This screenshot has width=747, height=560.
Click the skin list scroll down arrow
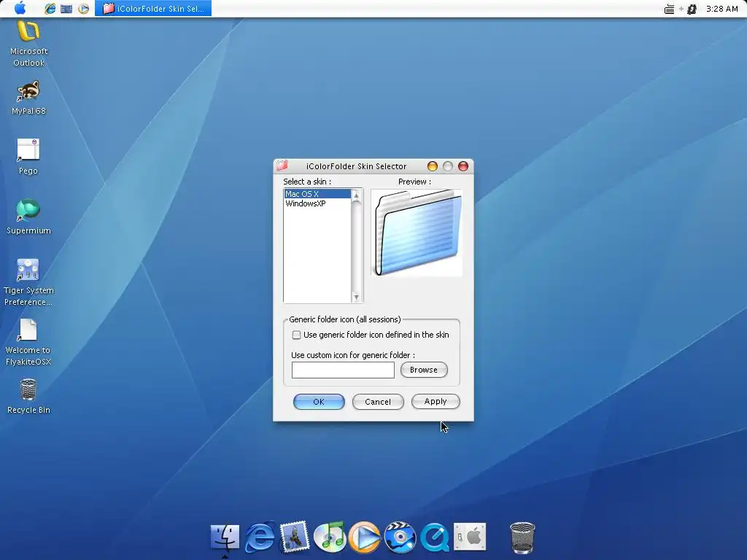coord(356,297)
